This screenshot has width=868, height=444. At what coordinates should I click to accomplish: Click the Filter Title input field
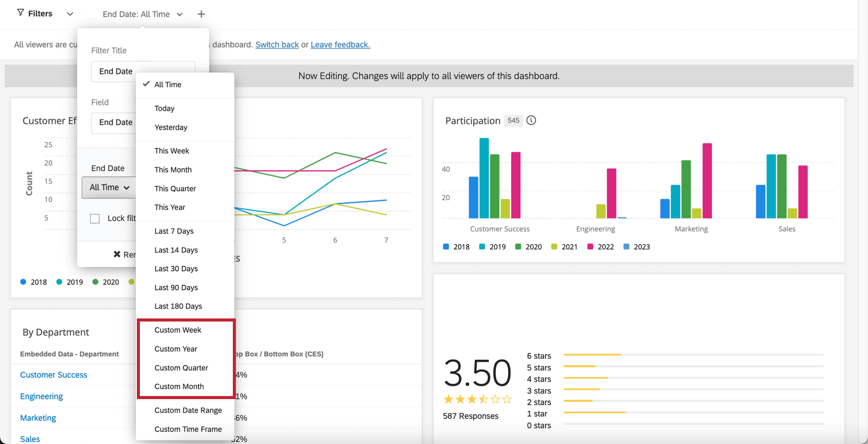pos(143,71)
